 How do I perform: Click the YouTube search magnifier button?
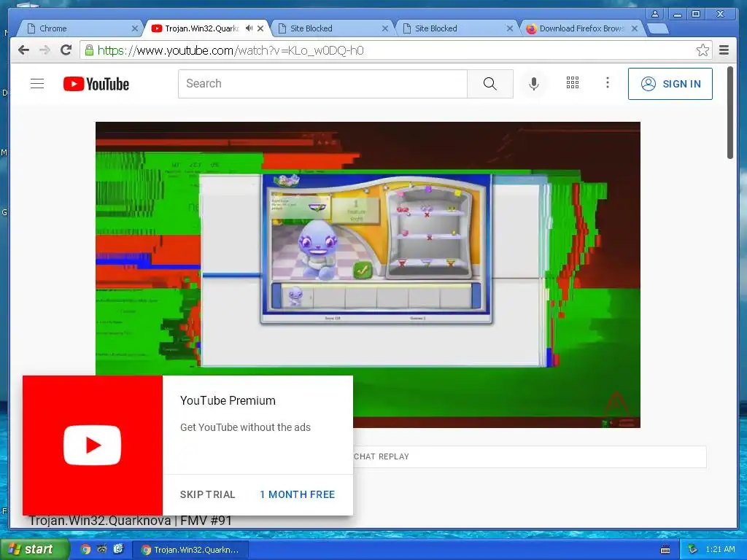[x=489, y=84]
